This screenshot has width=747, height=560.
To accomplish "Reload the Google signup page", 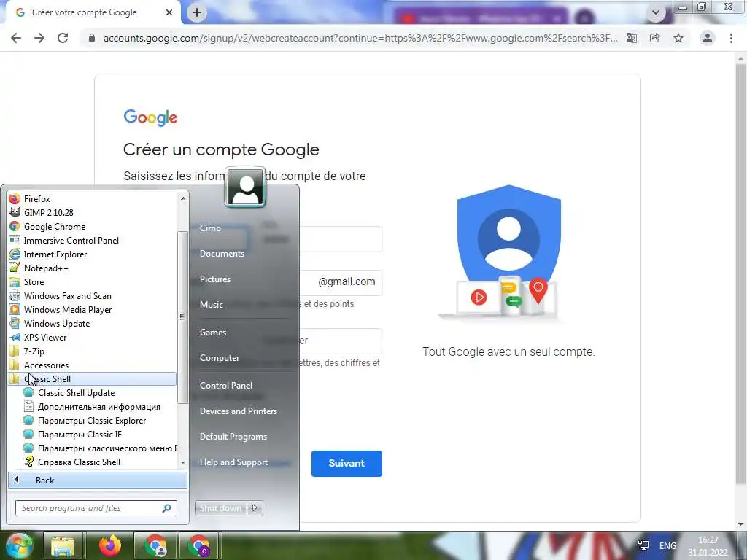I will pyautogui.click(x=63, y=38).
